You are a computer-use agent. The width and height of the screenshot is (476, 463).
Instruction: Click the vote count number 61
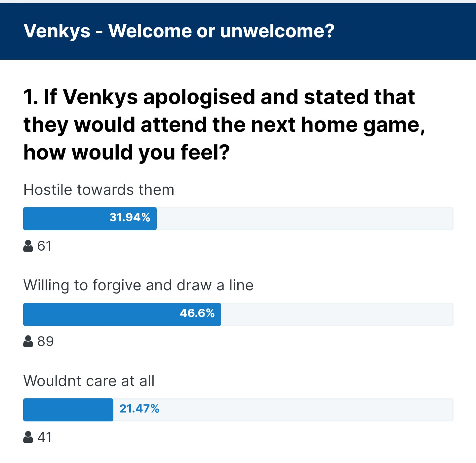click(x=45, y=246)
